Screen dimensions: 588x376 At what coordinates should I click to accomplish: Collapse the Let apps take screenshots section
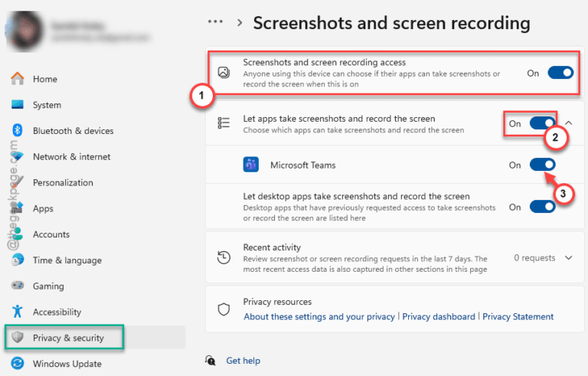[x=569, y=123]
